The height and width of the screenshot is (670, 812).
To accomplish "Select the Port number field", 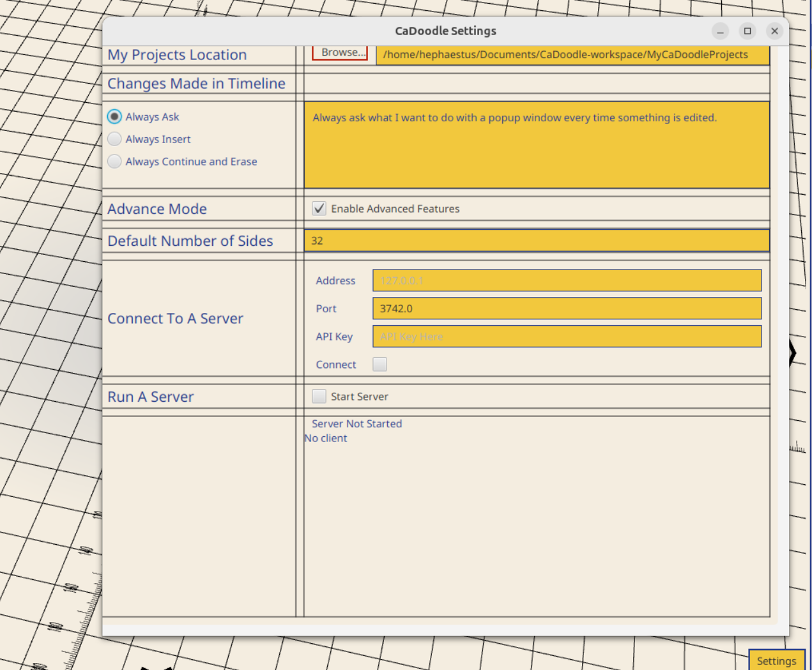I will 566,308.
